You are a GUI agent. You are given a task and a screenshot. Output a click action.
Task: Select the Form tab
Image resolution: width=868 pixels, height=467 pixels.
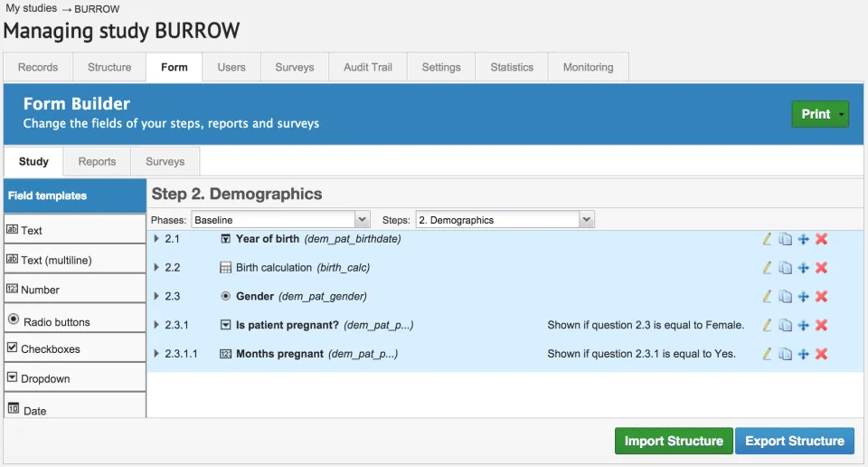(x=175, y=67)
